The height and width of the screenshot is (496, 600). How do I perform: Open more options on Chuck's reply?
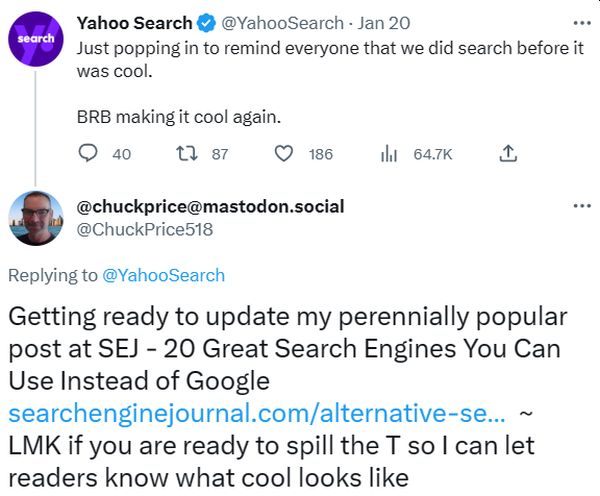pos(580,205)
